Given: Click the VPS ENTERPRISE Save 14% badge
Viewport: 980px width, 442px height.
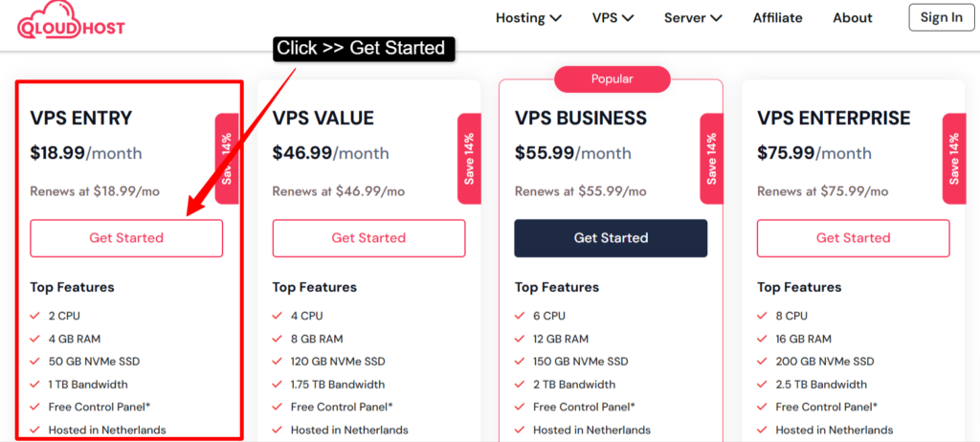Looking at the screenshot, I should click(x=954, y=159).
